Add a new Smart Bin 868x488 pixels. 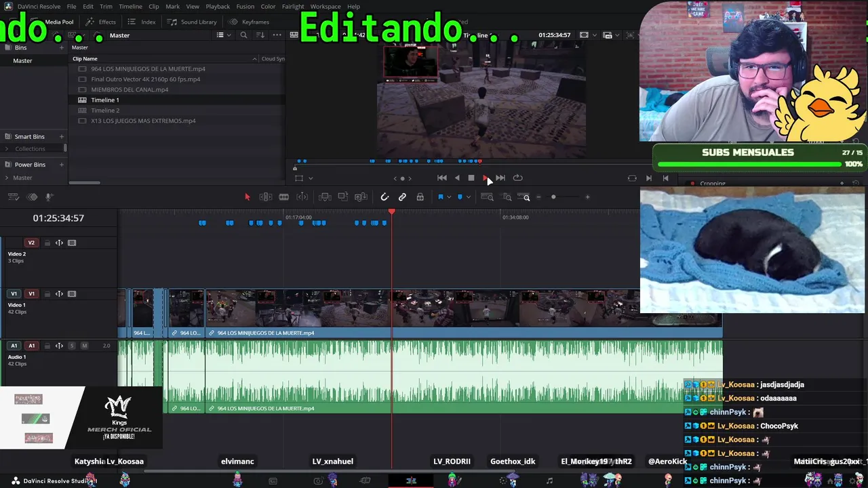click(62, 136)
